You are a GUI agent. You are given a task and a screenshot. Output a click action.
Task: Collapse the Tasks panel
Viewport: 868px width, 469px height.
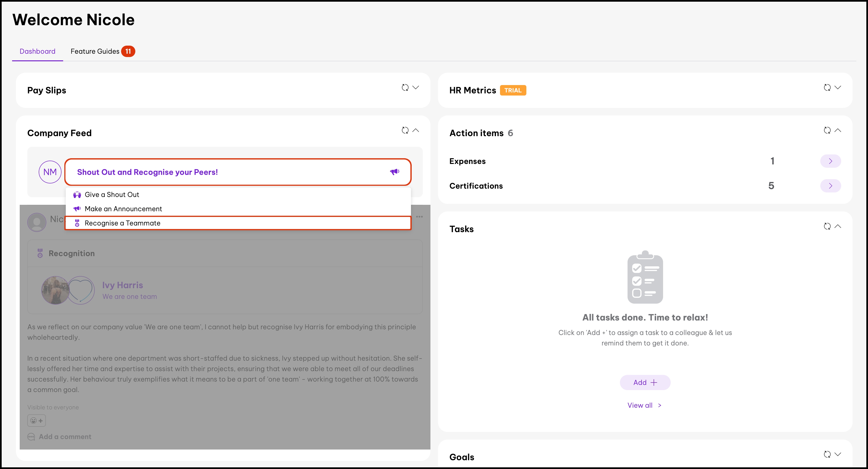pyautogui.click(x=838, y=226)
